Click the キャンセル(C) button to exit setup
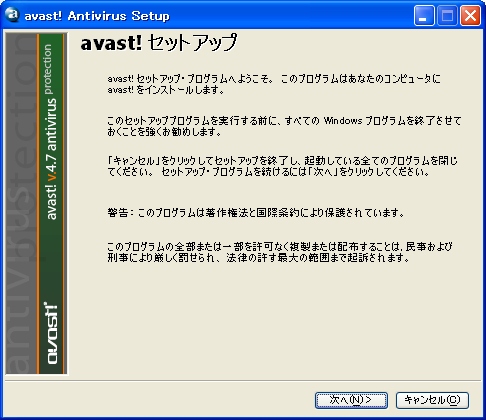486x420 pixels. pyautogui.click(x=432, y=400)
